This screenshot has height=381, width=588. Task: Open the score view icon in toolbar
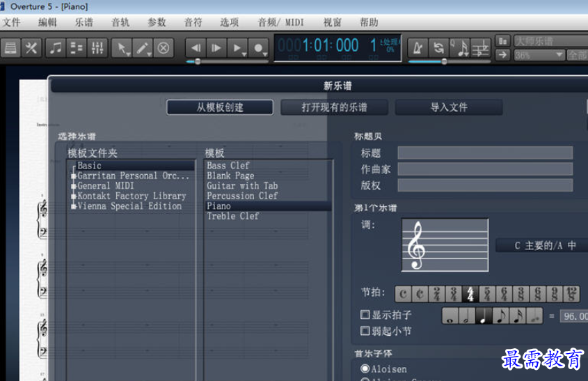(x=10, y=48)
